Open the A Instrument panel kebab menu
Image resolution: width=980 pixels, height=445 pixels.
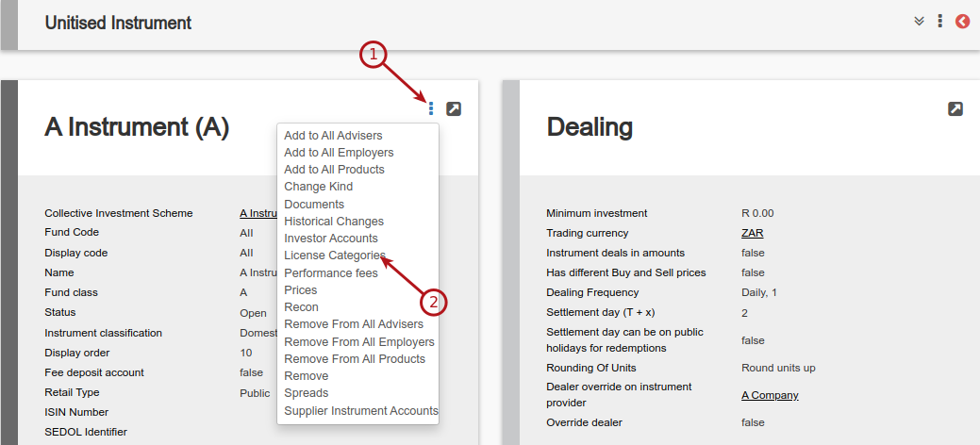(431, 109)
